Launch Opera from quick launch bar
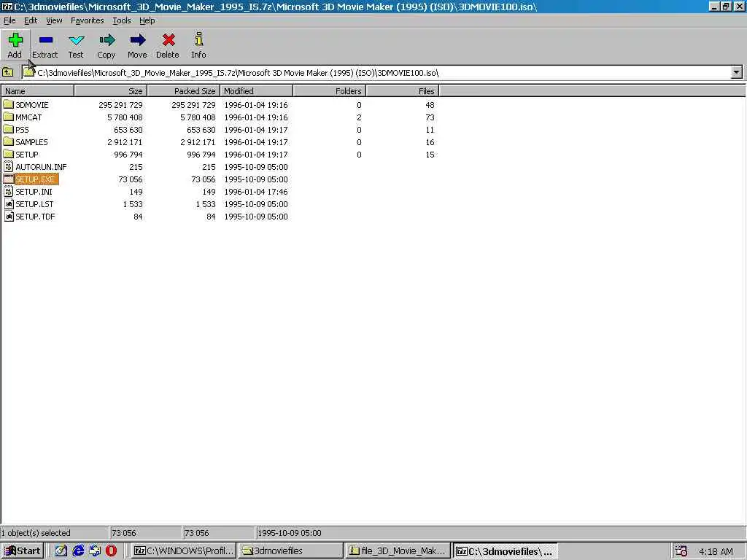This screenshot has width=747, height=560. 111,551
